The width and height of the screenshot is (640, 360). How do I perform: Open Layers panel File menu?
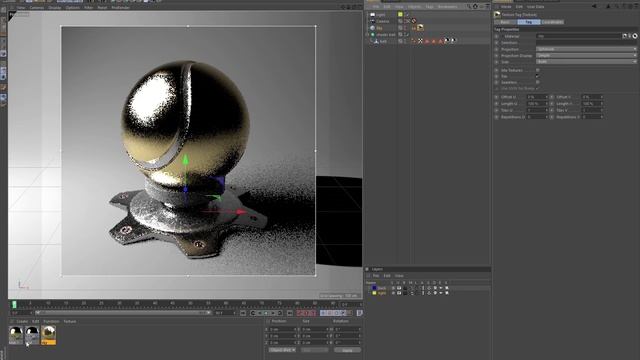click(376, 276)
